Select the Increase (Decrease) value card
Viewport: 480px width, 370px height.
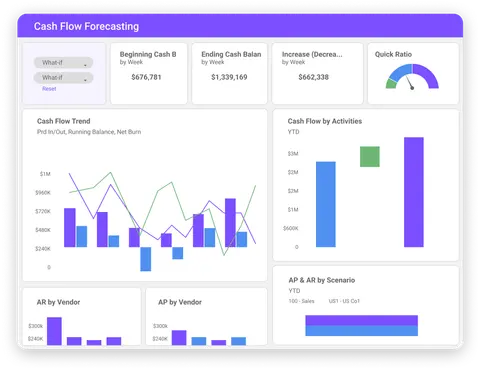point(317,73)
